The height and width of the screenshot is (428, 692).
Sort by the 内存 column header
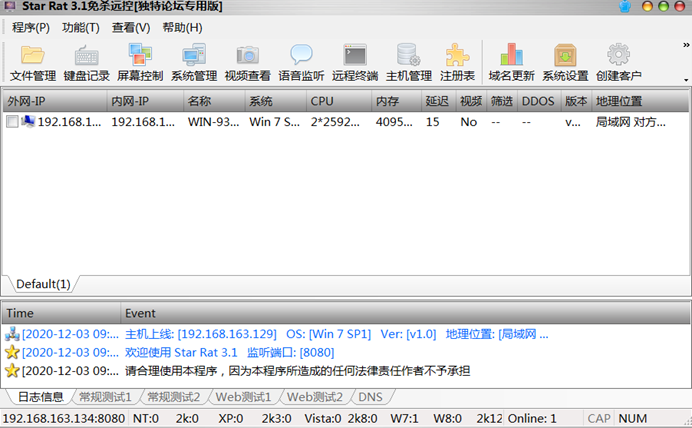tap(396, 101)
